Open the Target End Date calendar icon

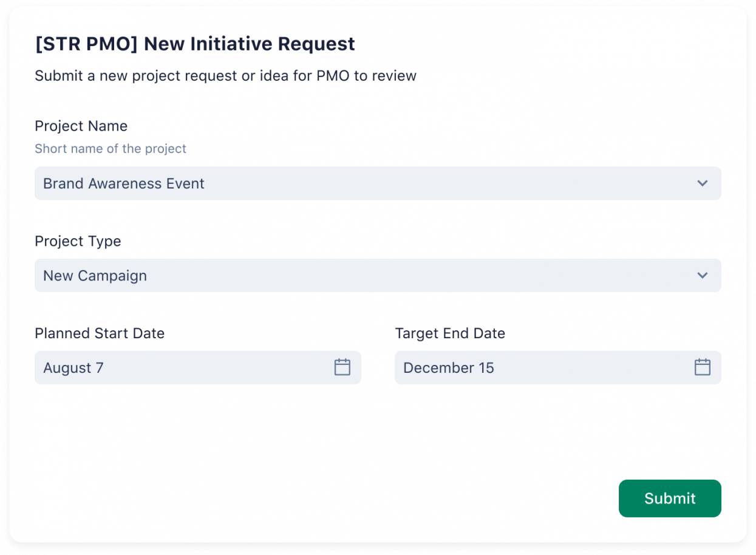pyautogui.click(x=703, y=367)
